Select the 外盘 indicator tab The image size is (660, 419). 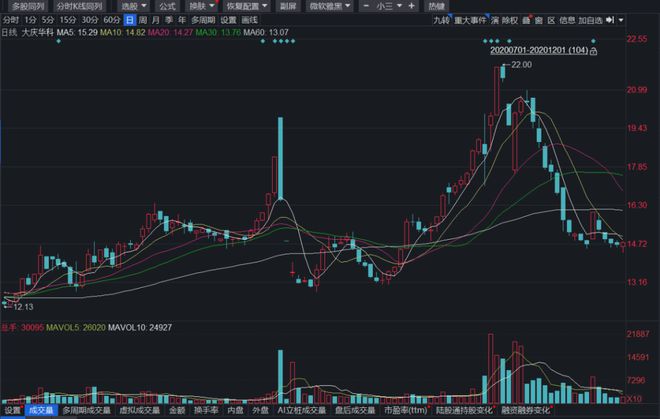[261, 410]
